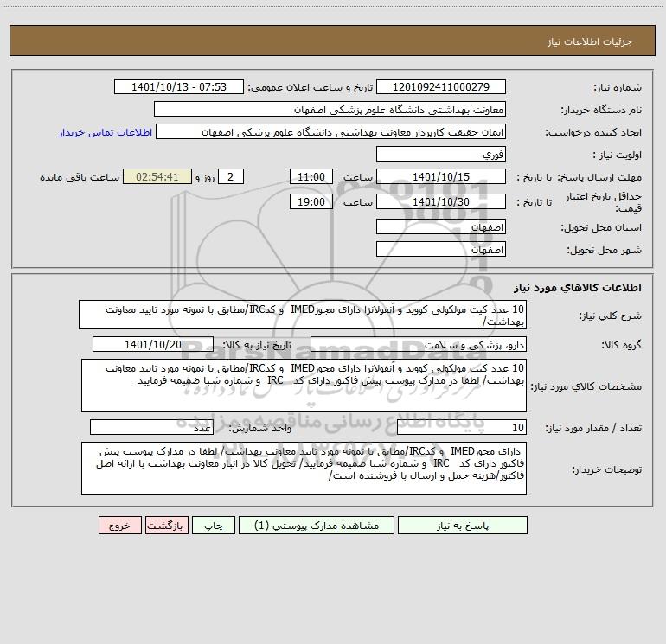Click the واحد شمارش label
Image resolution: width=666 pixels, height=644 pixels.
260,428
